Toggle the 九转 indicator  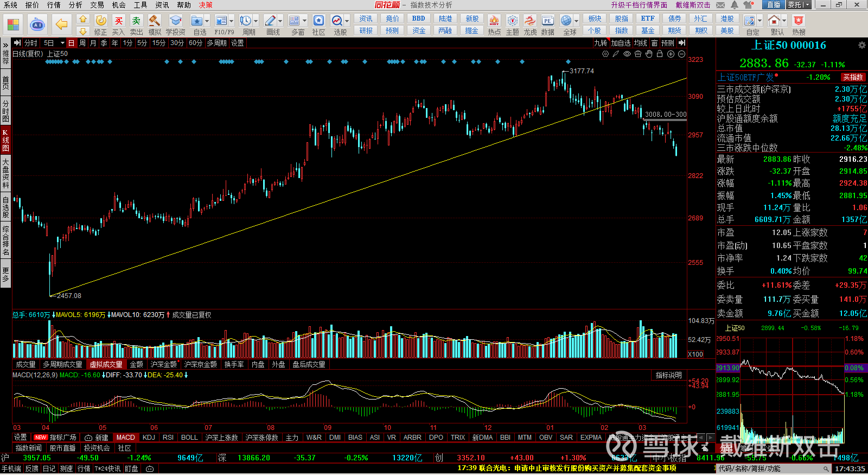coord(601,43)
